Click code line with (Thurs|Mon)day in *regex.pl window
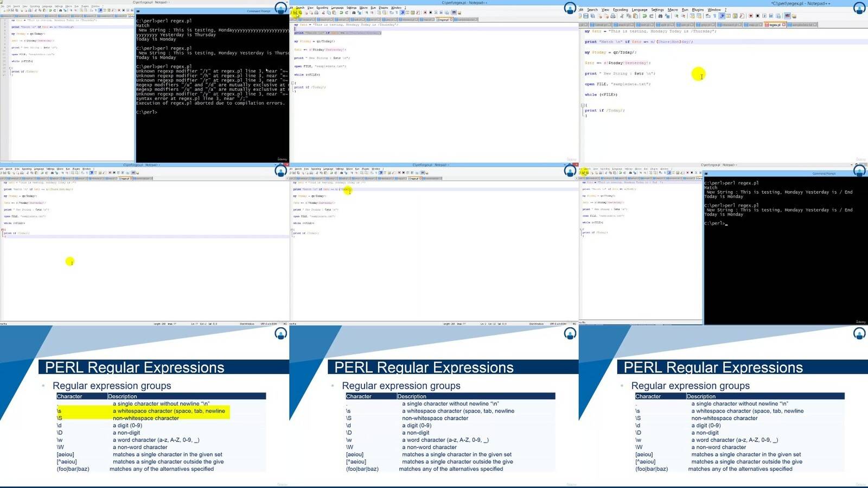Viewport: 868px width, 488px height. point(639,41)
